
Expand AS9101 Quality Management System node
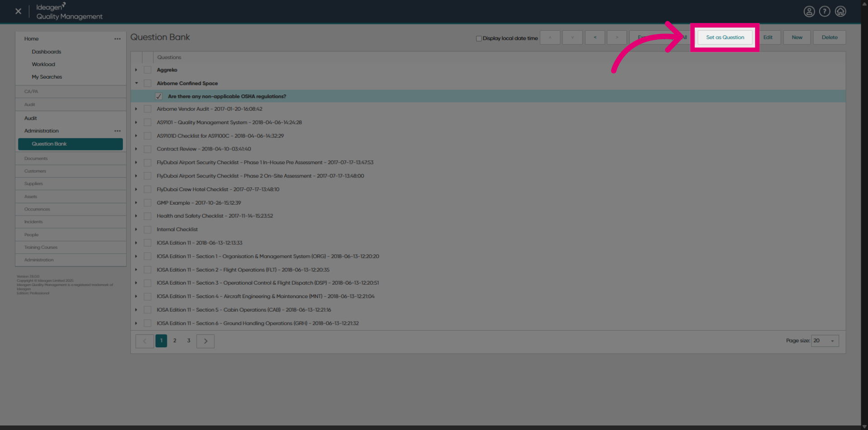(136, 122)
